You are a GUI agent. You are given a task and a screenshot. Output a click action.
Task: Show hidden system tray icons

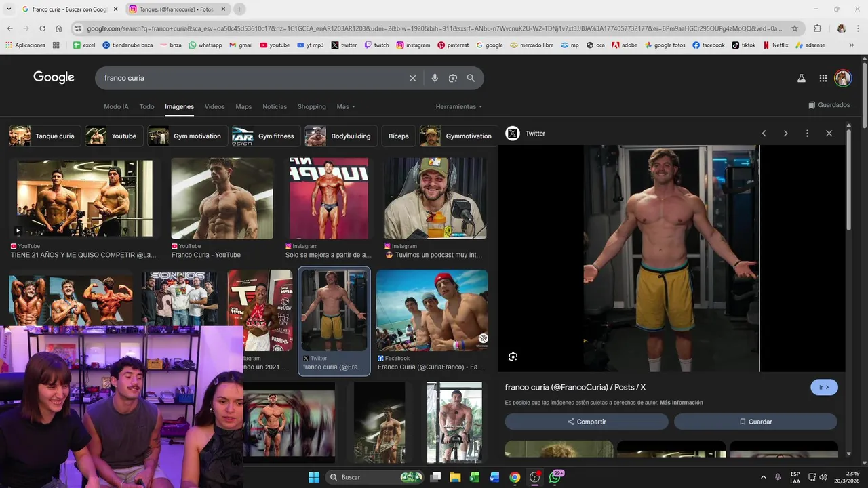click(x=763, y=477)
